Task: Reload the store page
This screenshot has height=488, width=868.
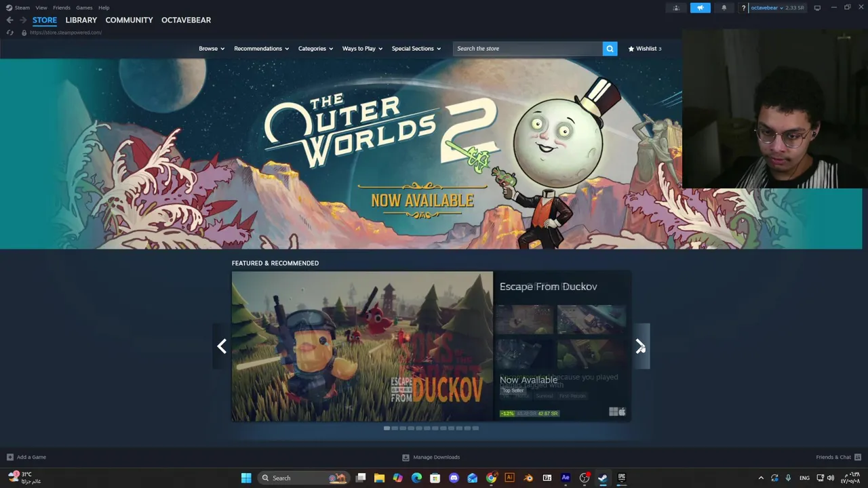Action: (x=9, y=33)
